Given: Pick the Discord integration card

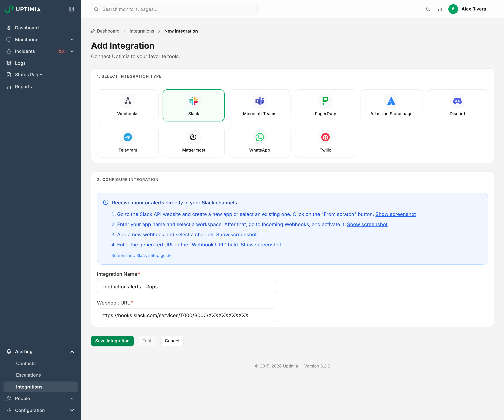Looking at the screenshot, I should (457, 105).
